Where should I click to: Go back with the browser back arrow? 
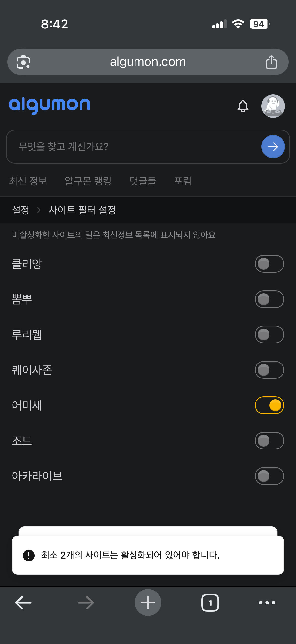click(x=23, y=603)
